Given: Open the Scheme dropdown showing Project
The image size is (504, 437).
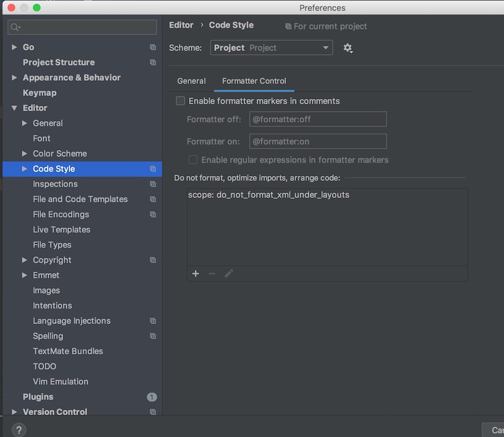Looking at the screenshot, I should click(271, 48).
